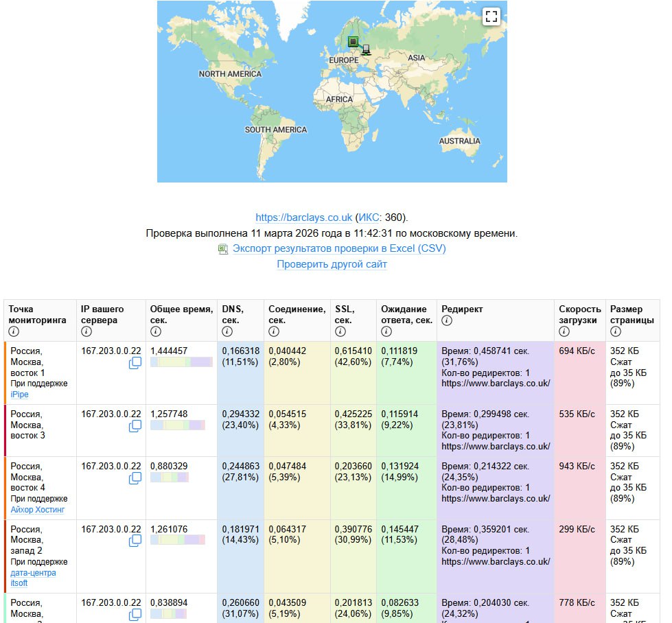The width and height of the screenshot is (672, 623).
Task: Show info for Скорость загрузки column
Action: pos(564,332)
